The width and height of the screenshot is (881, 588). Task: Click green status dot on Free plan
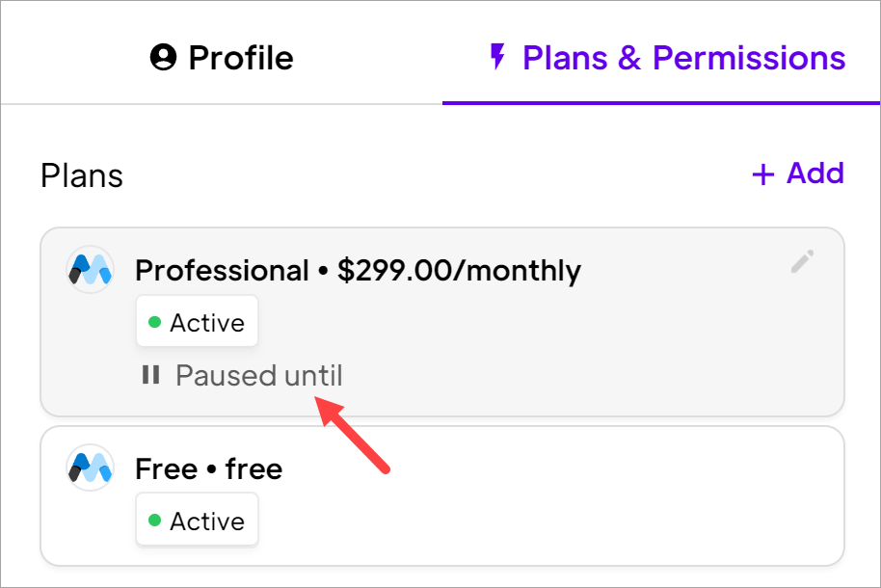[154, 520]
